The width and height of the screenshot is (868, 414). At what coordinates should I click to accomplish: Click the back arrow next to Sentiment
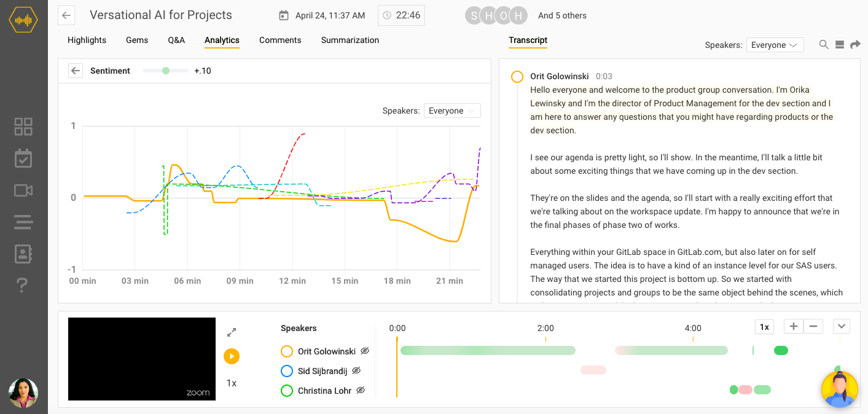point(76,71)
